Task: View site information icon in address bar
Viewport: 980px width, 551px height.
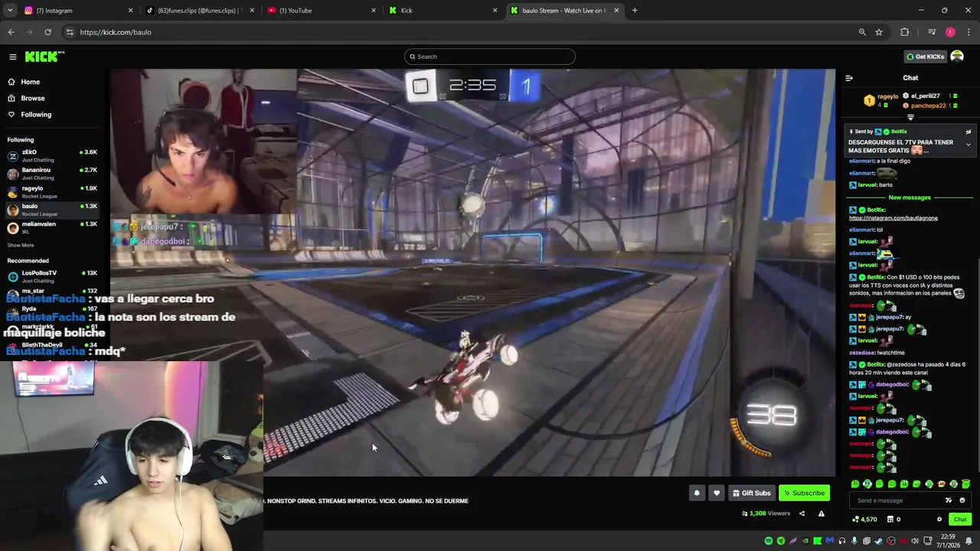Action: point(70,32)
